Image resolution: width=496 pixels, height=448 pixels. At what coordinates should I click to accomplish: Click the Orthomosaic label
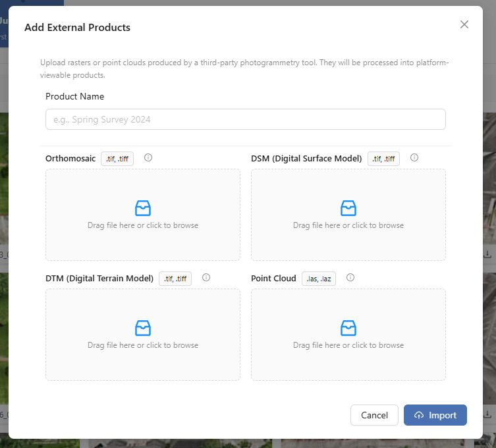pos(70,159)
